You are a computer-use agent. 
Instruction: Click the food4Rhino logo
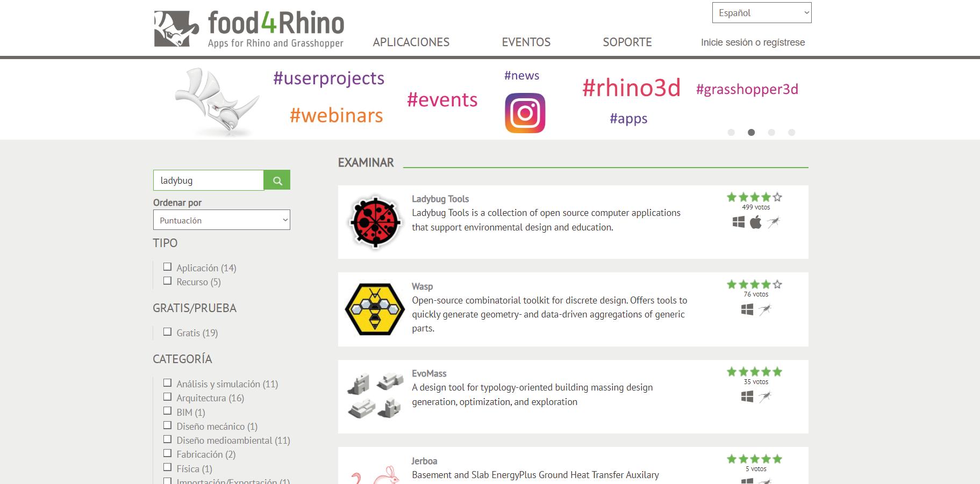(249, 29)
